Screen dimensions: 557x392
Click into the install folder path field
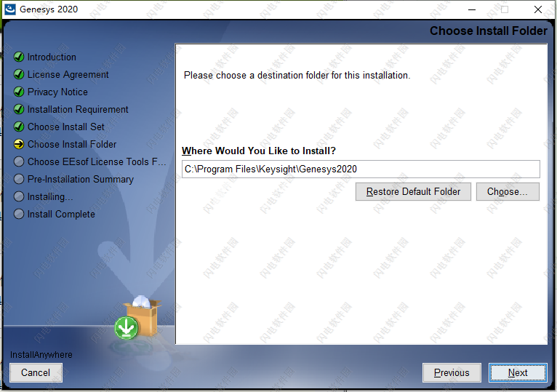tap(361, 169)
